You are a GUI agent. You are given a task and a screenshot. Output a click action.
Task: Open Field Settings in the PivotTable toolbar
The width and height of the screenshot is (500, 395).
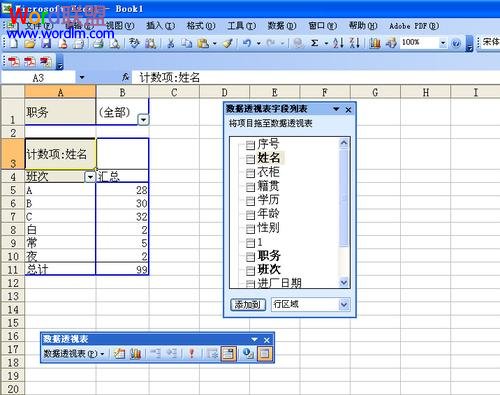(x=248, y=354)
